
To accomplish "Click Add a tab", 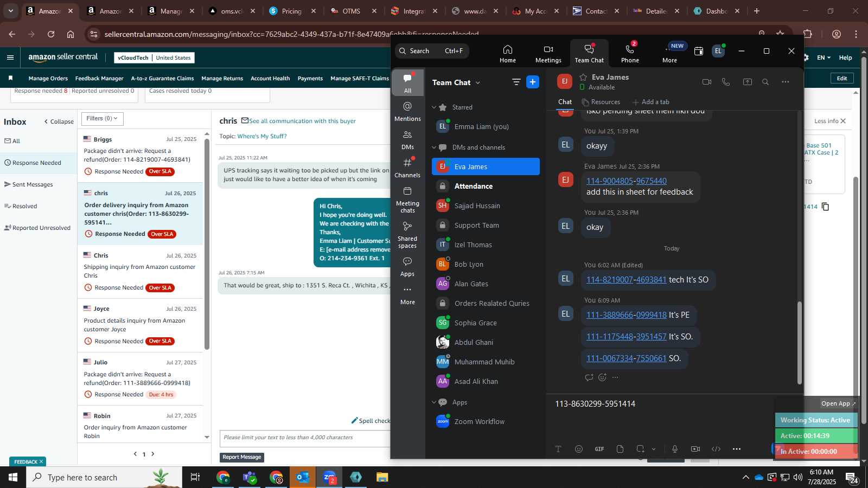I will [651, 102].
